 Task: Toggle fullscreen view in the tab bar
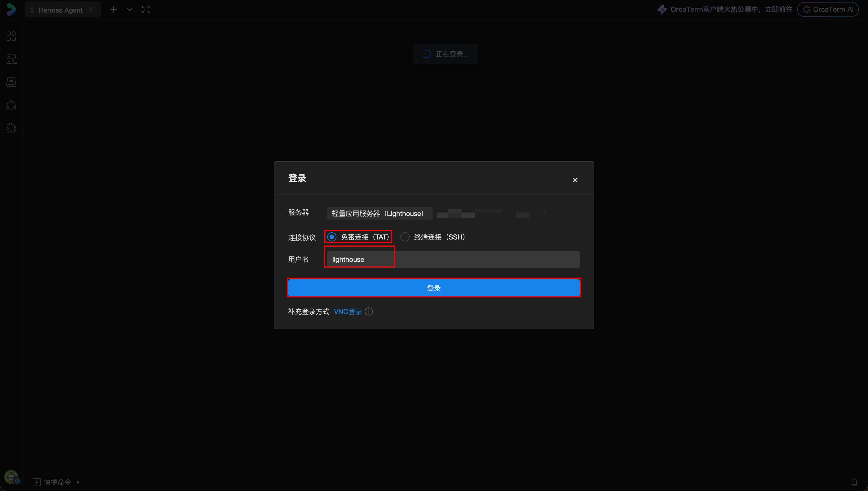146,9
